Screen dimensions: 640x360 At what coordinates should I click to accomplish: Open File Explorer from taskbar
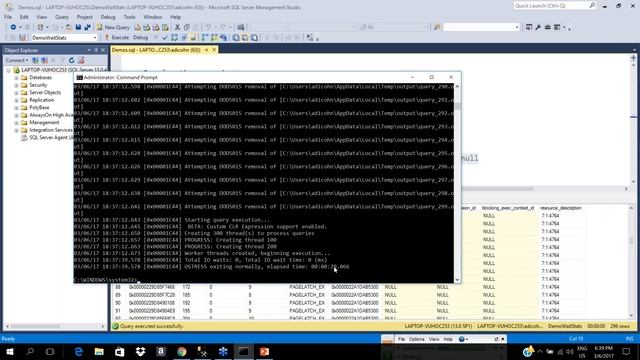pos(99,351)
